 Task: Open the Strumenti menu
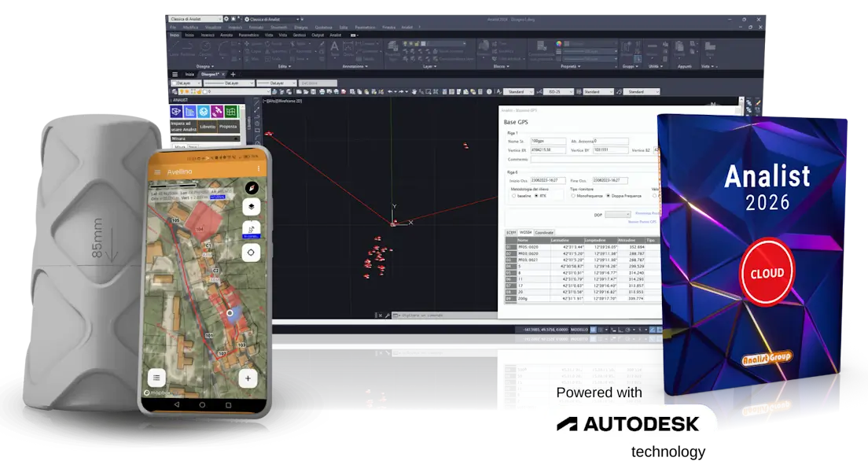(x=278, y=28)
